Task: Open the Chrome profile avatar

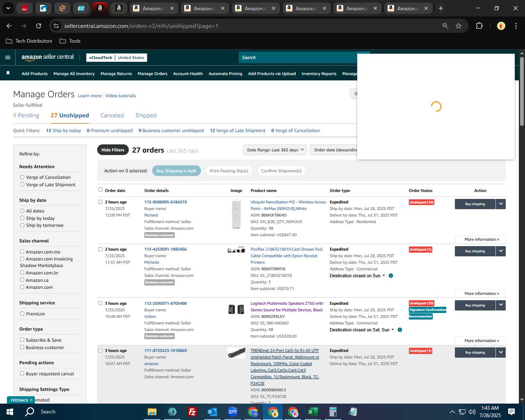Action: pos(501,26)
